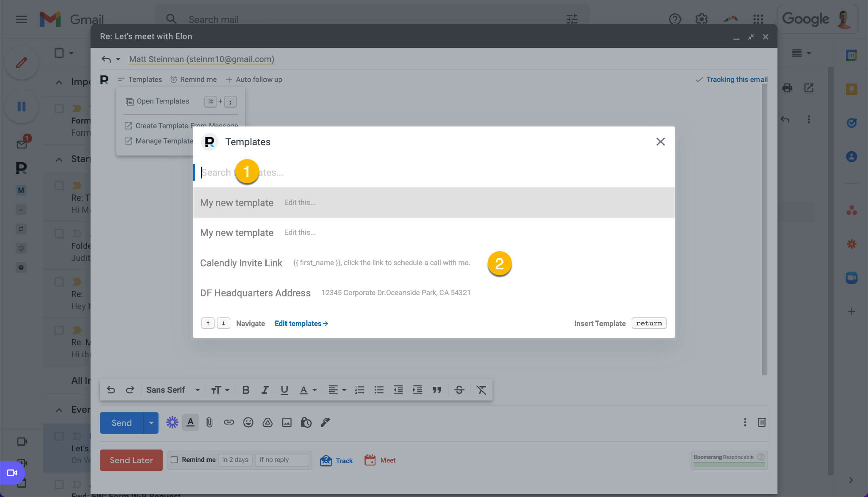Click the Meet button

tap(380, 460)
